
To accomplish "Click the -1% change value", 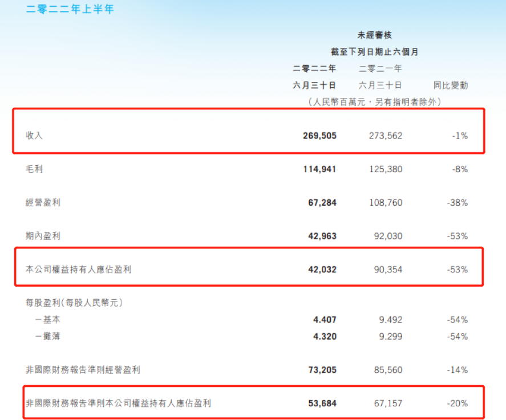I will (460, 136).
